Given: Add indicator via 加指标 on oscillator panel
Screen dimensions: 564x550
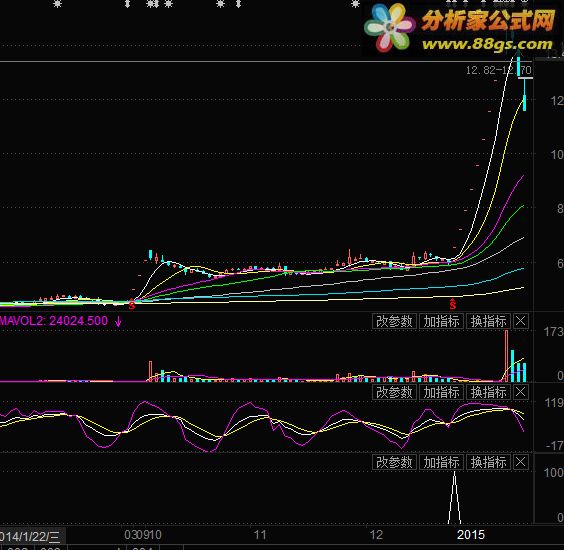Looking at the screenshot, I should [441, 392].
